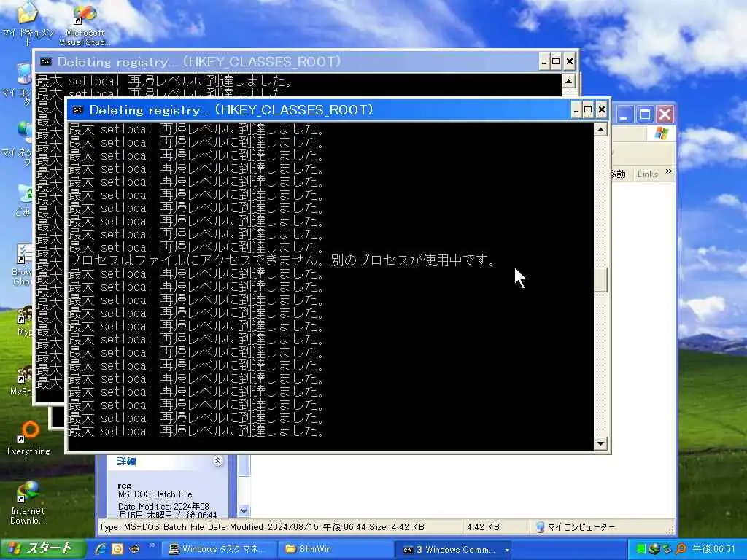Maximize the rear Deleting registry console window
This screenshot has width=747, height=560.
click(556, 61)
